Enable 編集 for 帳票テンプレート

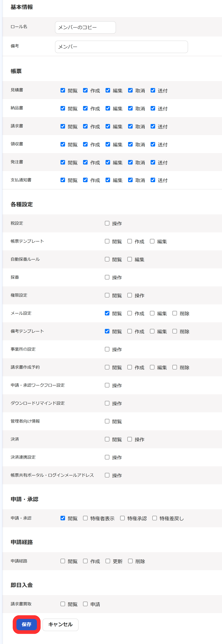click(x=152, y=241)
